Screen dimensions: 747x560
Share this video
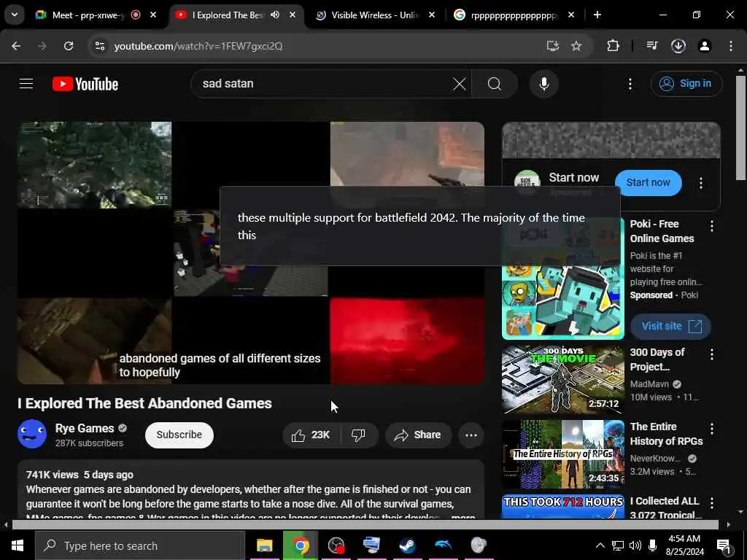[418, 435]
